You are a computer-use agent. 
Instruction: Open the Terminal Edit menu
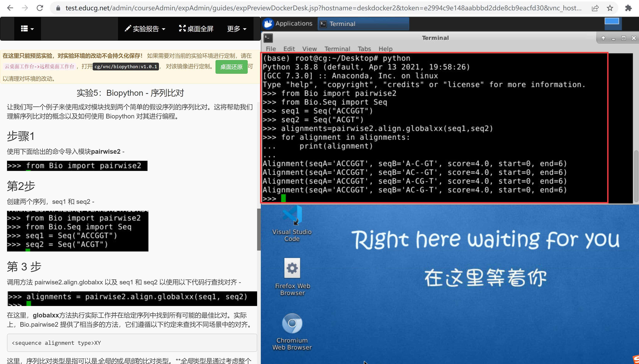click(289, 49)
